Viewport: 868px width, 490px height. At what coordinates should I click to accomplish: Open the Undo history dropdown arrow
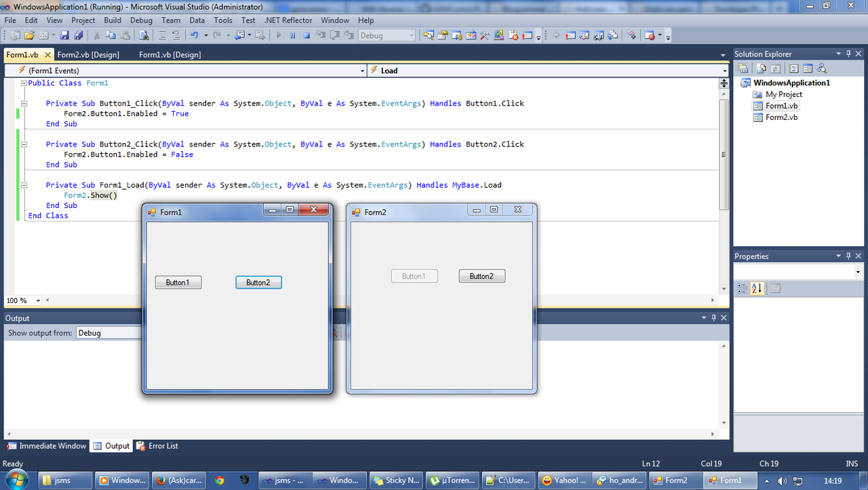tap(205, 35)
